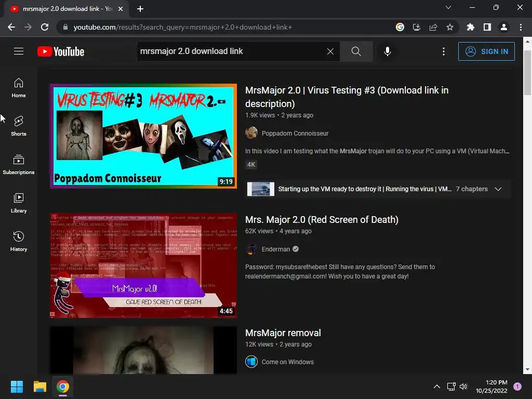The width and height of the screenshot is (532, 399).
Task: Go back with the browser back arrow
Action: pyautogui.click(x=11, y=27)
